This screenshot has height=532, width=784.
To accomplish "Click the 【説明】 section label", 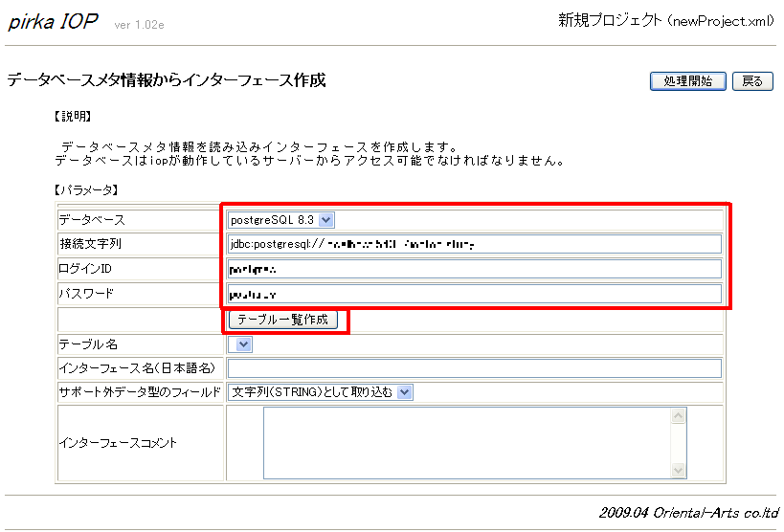I will 72,117.
